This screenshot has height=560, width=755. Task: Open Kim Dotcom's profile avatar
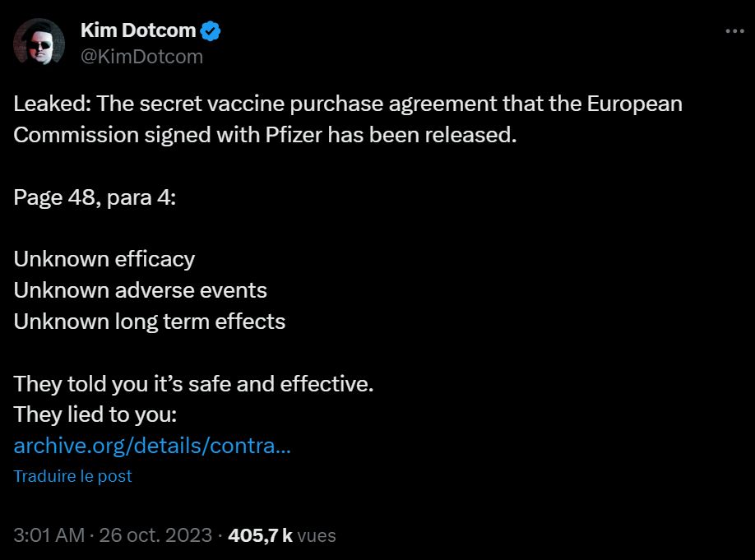point(39,42)
